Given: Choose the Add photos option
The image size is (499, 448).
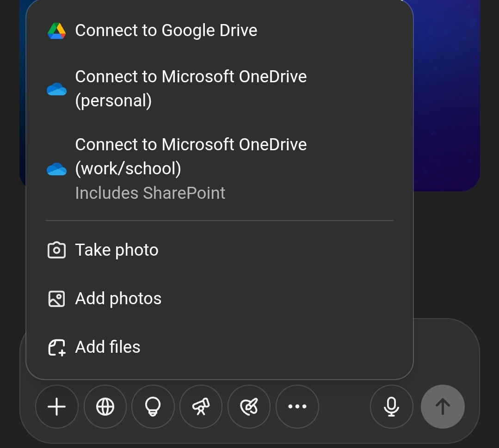Looking at the screenshot, I should [x=220, y=299].
